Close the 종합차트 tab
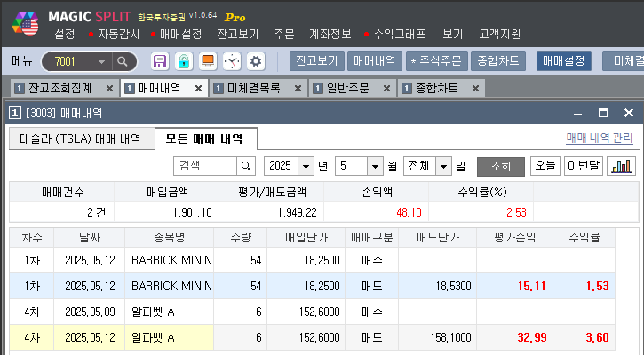Screen dimensions: 644x355 pyautogui.click(x=475, y=88)
